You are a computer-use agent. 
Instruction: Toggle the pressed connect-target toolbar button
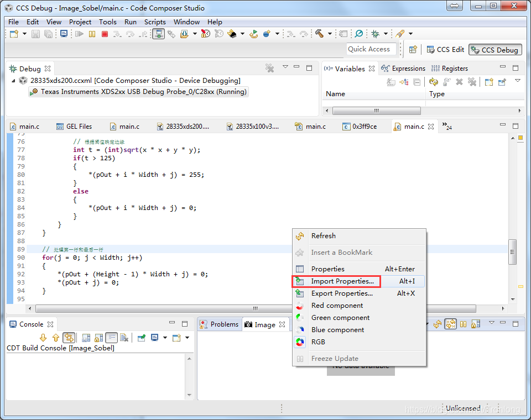[158, 34]
